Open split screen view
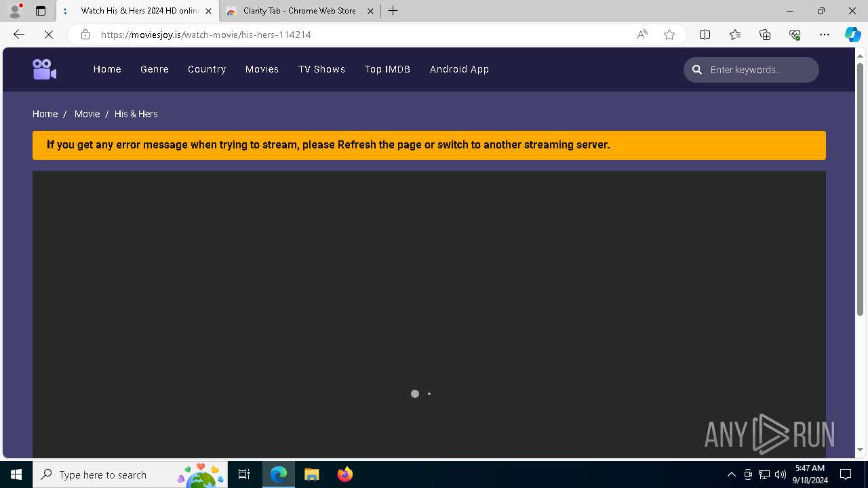This screenshot has width=868, height=488. click(x=705, y=35)
